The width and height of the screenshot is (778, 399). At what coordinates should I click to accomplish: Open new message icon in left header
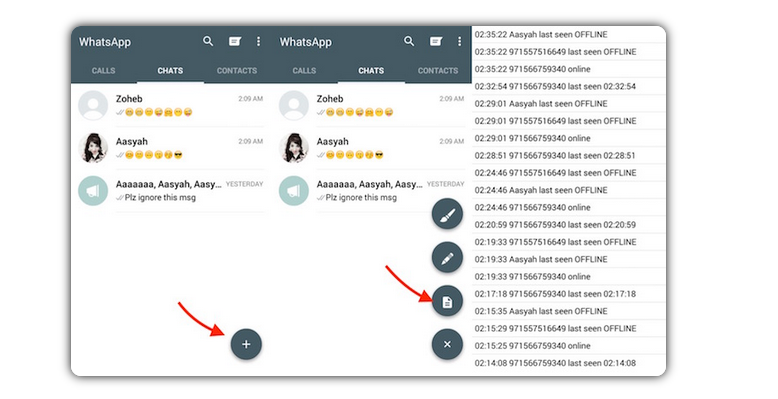(235, 41)
